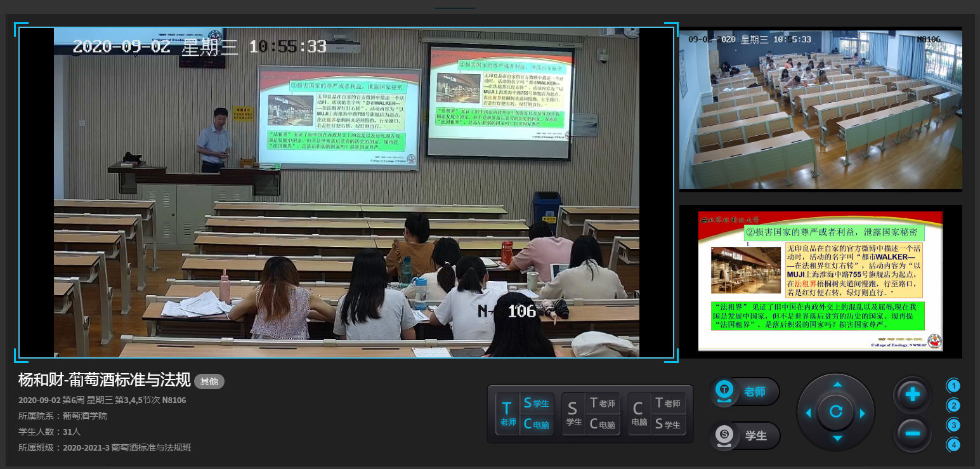Zoom out with the minus button
Image resolution: width=980 pixels, height=469 pixels.
click(912, 433)
